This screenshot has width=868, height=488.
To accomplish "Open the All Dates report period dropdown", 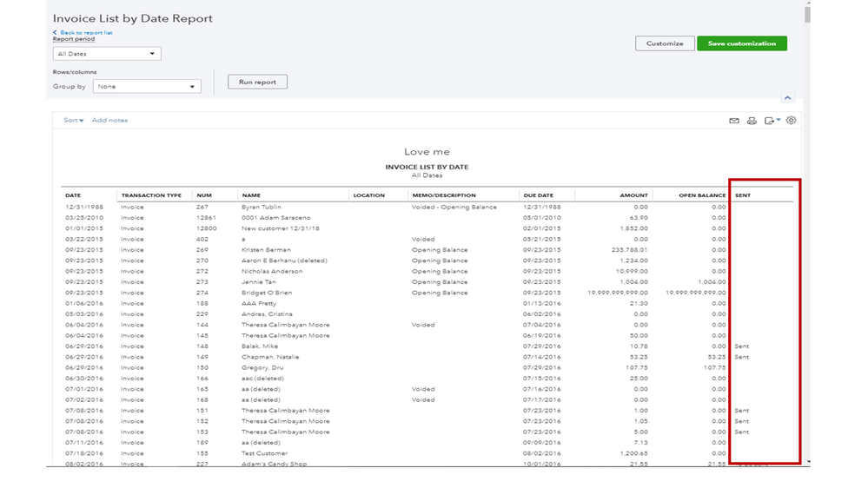I will pyautogui.click(x=107, y=54).
